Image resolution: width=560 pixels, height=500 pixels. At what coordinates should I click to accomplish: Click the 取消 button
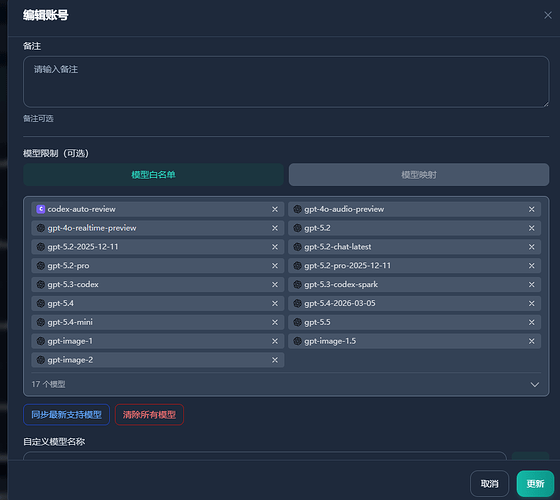(489, 484)
